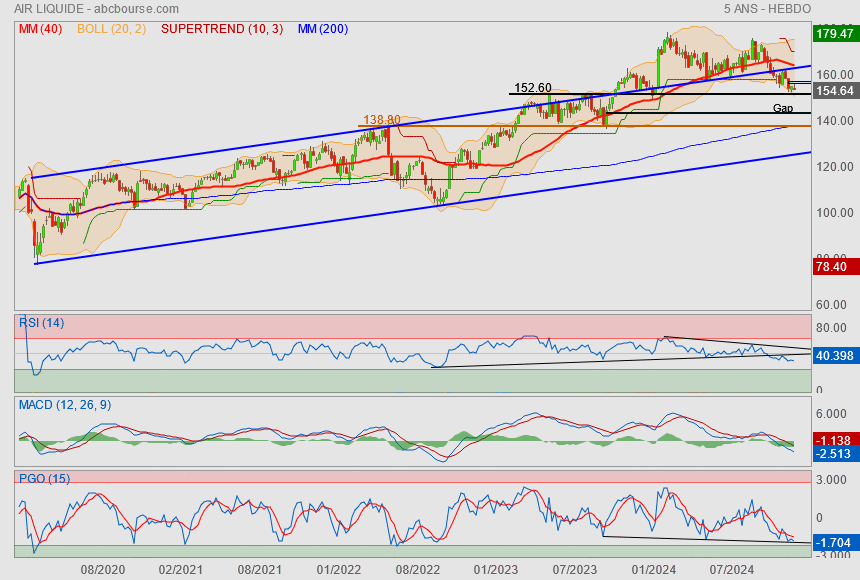Viewport: 860px width, 580px height.
Task: Select the 'RSI (14)' indicator label
Action: tap(42, 323)
